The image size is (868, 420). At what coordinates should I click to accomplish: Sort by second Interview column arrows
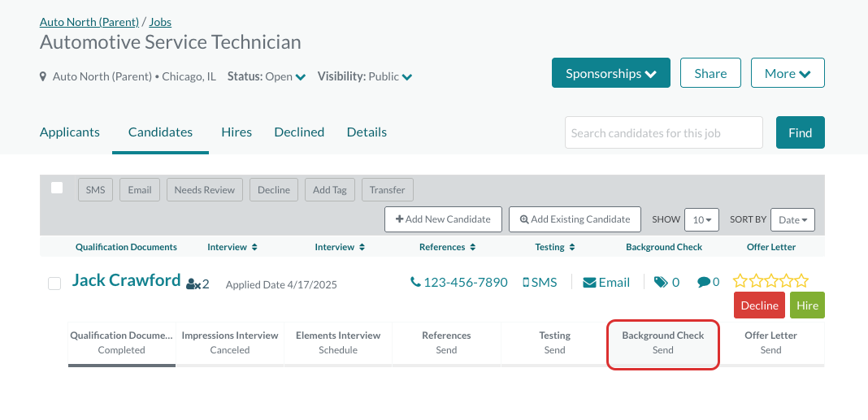[x=362, y=247]
